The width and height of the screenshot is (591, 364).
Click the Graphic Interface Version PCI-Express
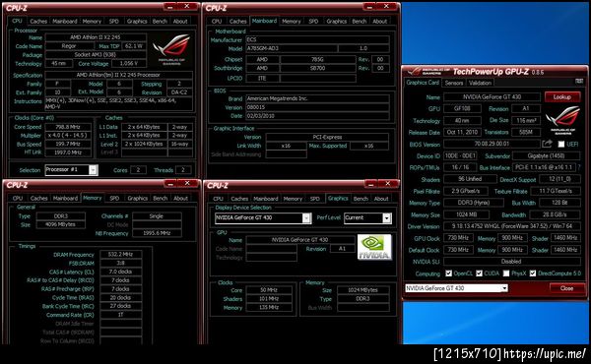pyautogui.click(x=327, y=137)
